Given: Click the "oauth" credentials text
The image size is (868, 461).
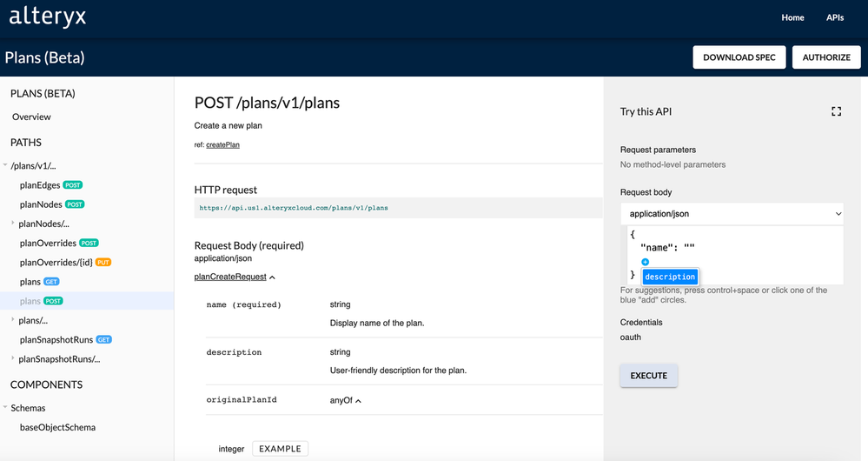Looking at the screenshot, I should click(x=631, y=337).
